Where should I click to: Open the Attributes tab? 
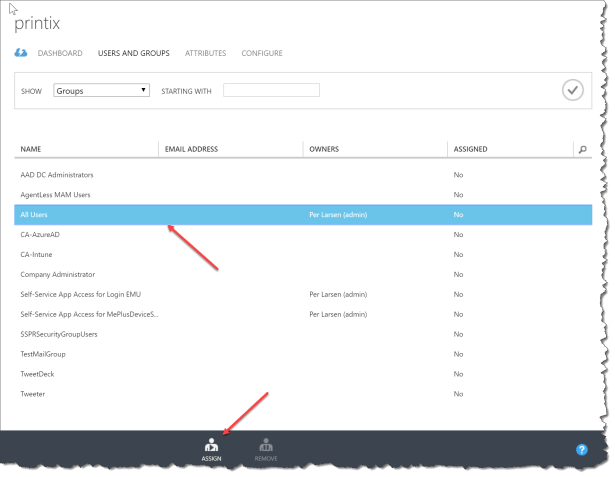point(206,53)
